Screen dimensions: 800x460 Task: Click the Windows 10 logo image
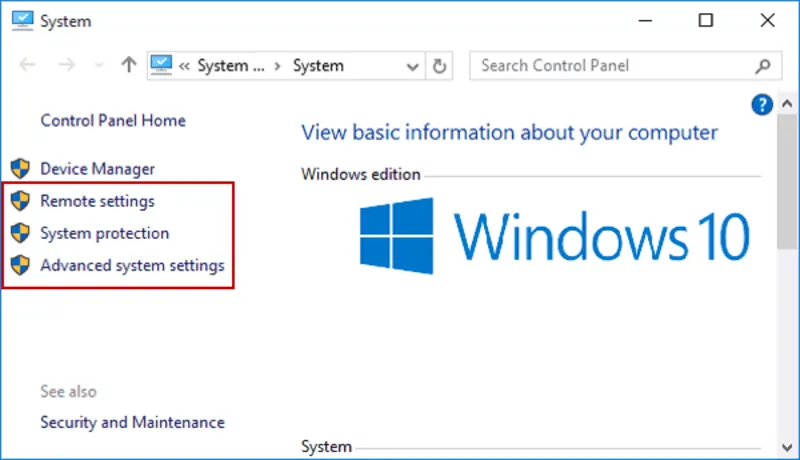pyautogui.click(x=555, y=236)
